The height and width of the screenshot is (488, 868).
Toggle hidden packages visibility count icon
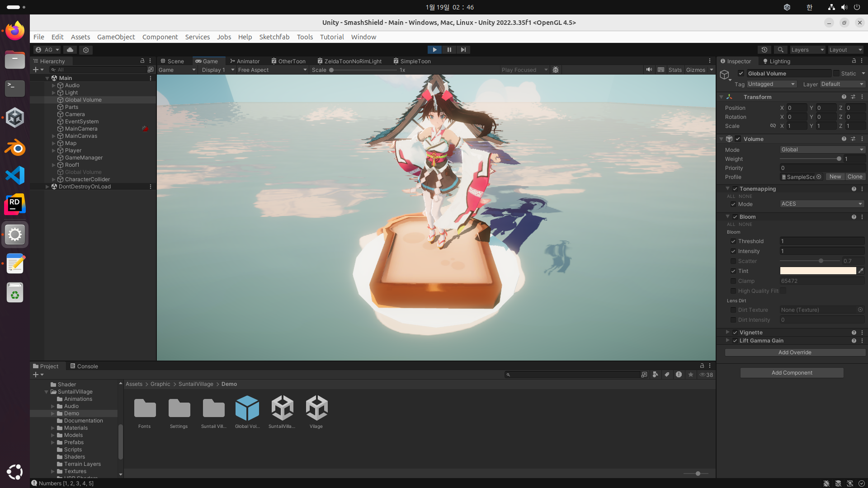706,375
